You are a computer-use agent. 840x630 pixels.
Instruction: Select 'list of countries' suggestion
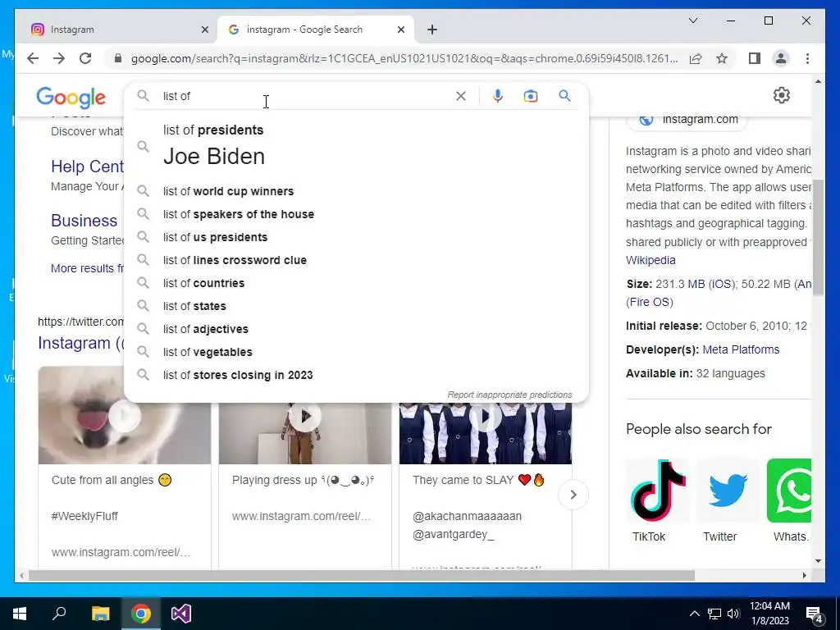[x=356, y=283]
